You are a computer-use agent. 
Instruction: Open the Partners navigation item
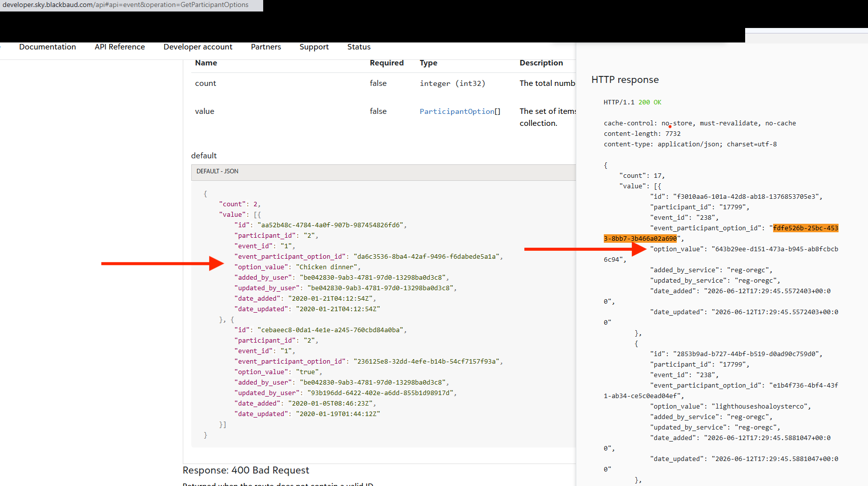click(x=266, y=47)
